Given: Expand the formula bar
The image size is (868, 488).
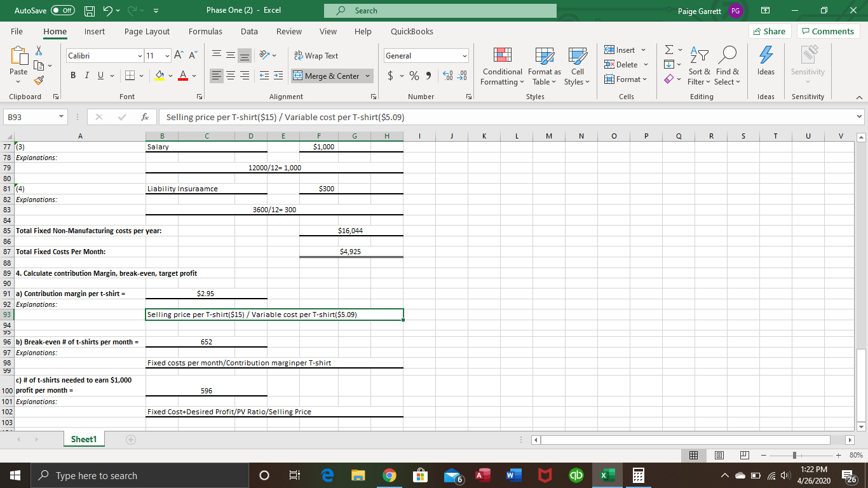Looking at the screenshot, I should (x=860, y=118).
